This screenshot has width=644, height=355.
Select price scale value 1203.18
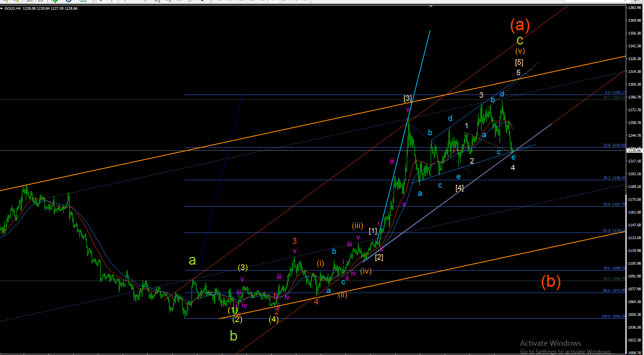click(635, 174)
